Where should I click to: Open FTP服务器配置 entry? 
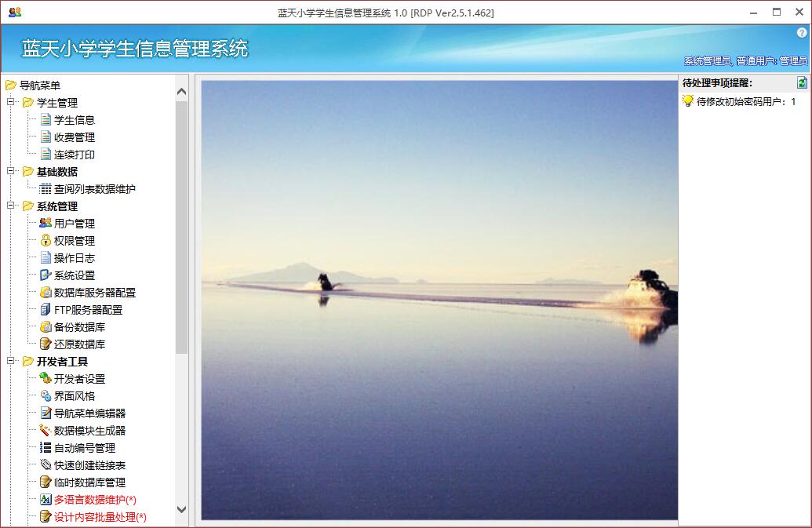pos(89,310)
